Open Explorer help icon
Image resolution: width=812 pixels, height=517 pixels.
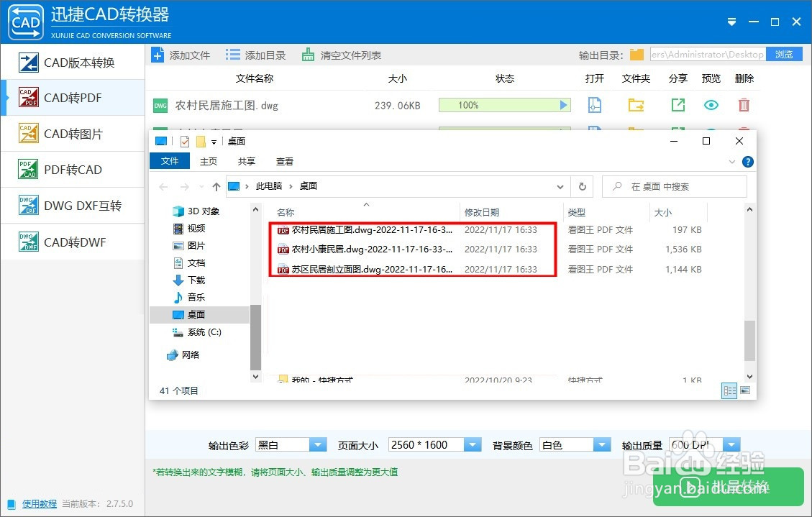[x=748, y=162]
